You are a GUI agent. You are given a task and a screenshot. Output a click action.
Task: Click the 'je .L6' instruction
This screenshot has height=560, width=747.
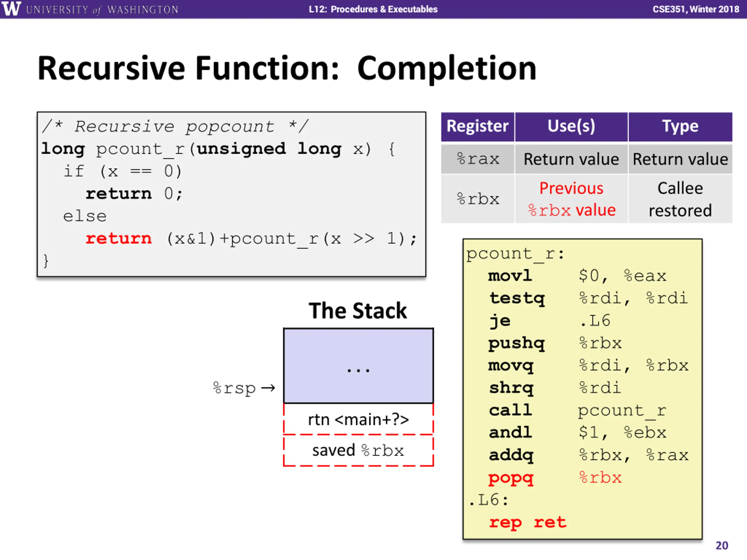550,321
